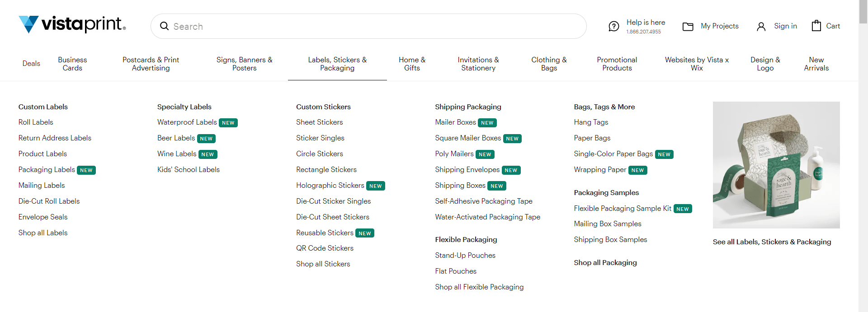
Task: Open the Cart bag icon
Action: [816, 26]
